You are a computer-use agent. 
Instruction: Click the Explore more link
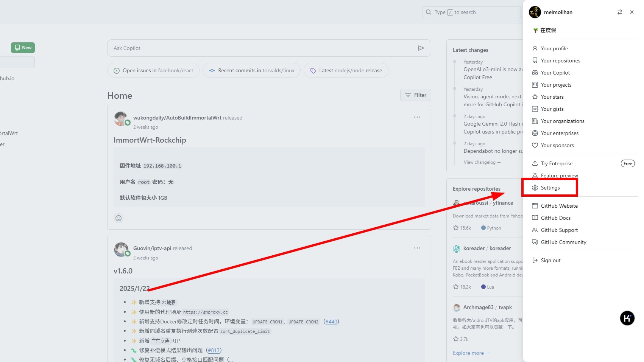[x=471, y=353]
